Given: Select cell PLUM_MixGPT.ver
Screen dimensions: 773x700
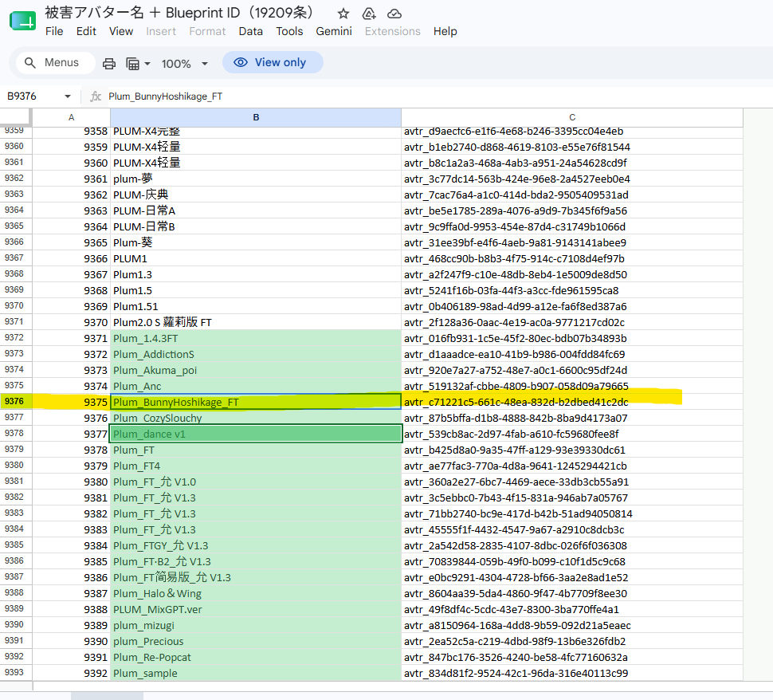Looking at the screenshot, I should click(255, 609).
